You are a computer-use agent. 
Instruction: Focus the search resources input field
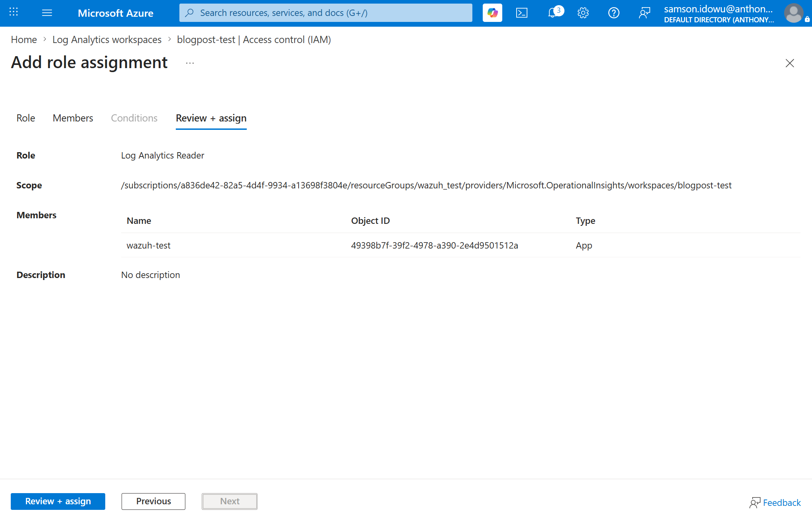coord(326,13)
